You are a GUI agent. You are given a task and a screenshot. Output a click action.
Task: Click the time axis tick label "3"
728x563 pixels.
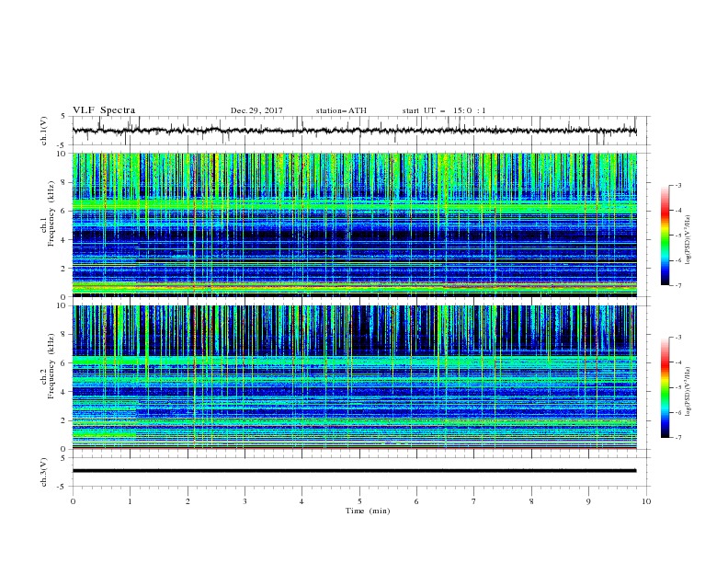[x=245, y=501]
